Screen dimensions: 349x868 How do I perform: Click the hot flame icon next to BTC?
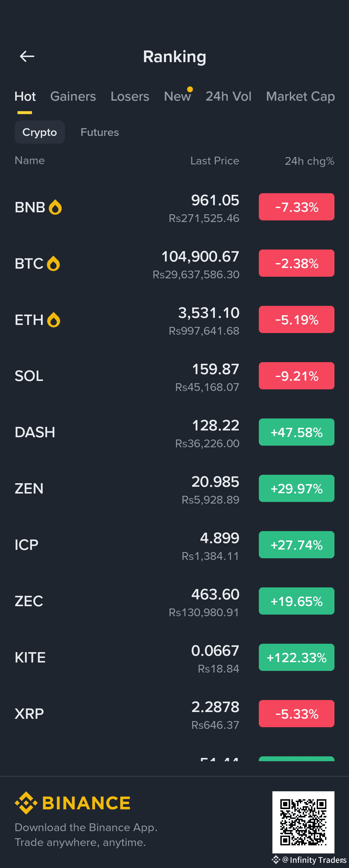53,263
